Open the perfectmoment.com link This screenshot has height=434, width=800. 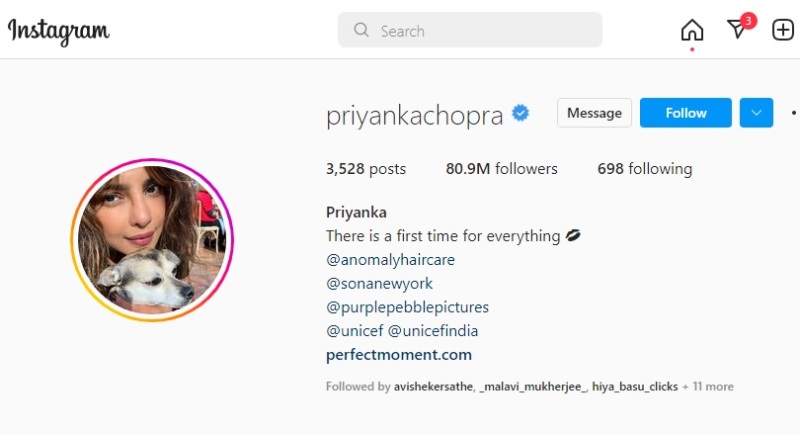399,355
